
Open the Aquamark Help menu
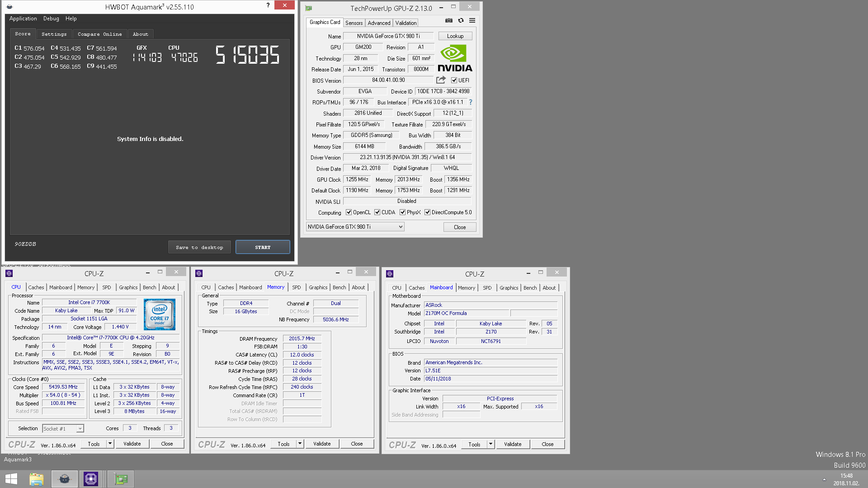[71, 19]
